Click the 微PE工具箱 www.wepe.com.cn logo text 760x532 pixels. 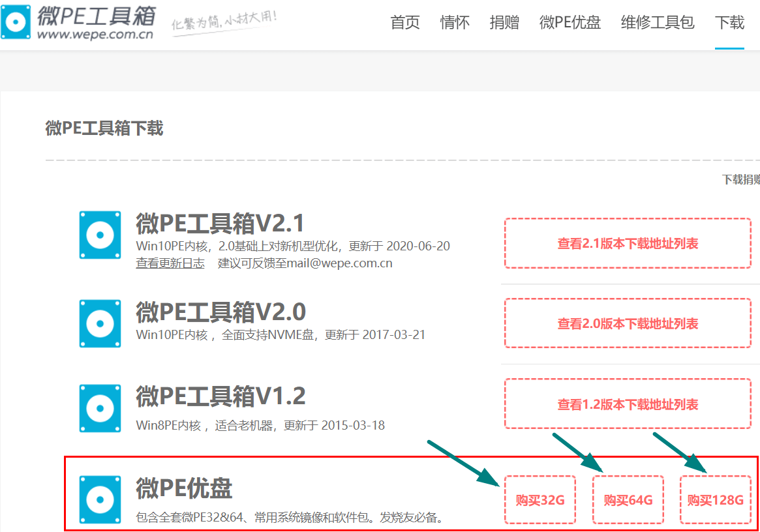[x=96, y=22]
